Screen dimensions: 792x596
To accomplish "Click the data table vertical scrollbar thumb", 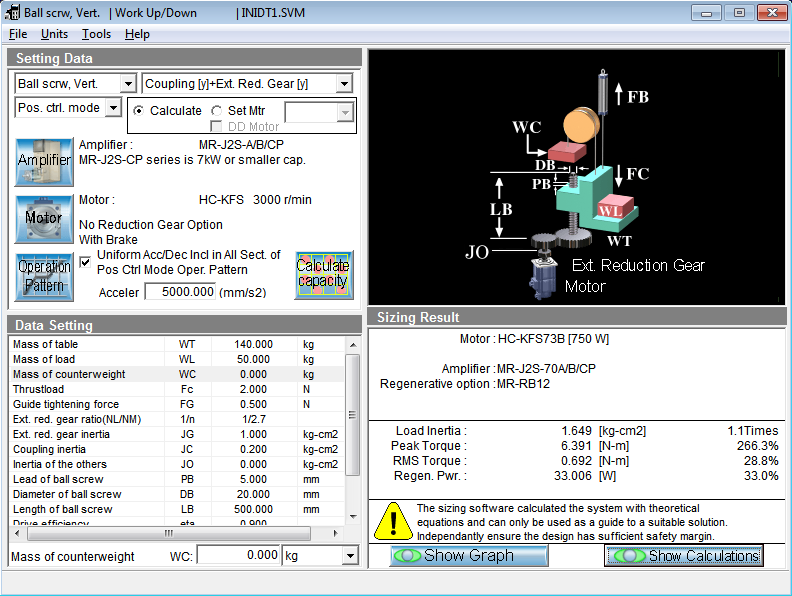I will tap(353, 415).
